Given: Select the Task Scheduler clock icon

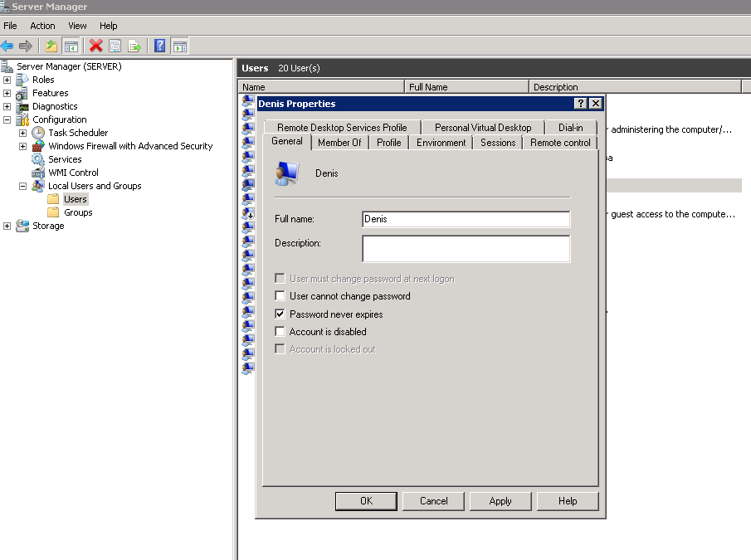Looking at the screenshot, I should pyautogui.click(x=38, y=133).
